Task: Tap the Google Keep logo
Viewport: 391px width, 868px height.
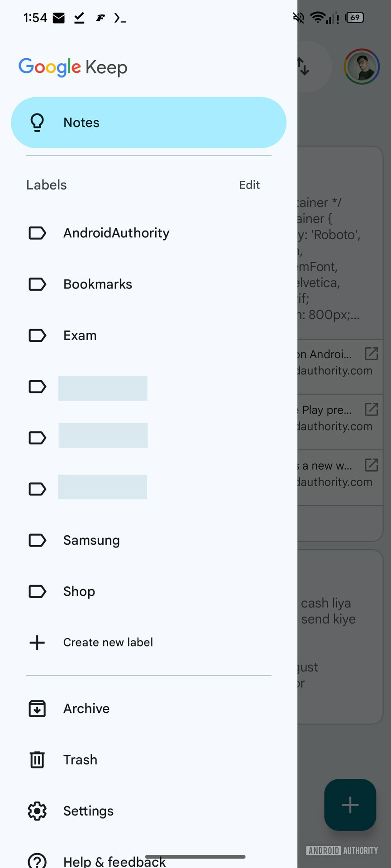Action: coord(73,67)
